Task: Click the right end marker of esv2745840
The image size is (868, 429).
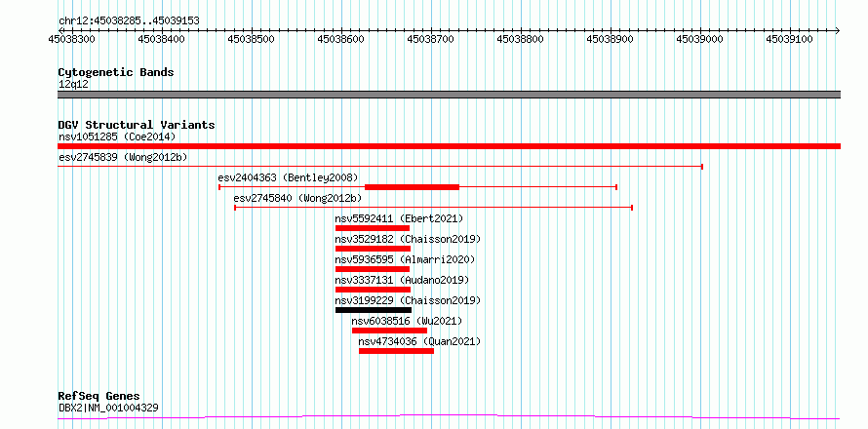Action: [x=632, y=208]
